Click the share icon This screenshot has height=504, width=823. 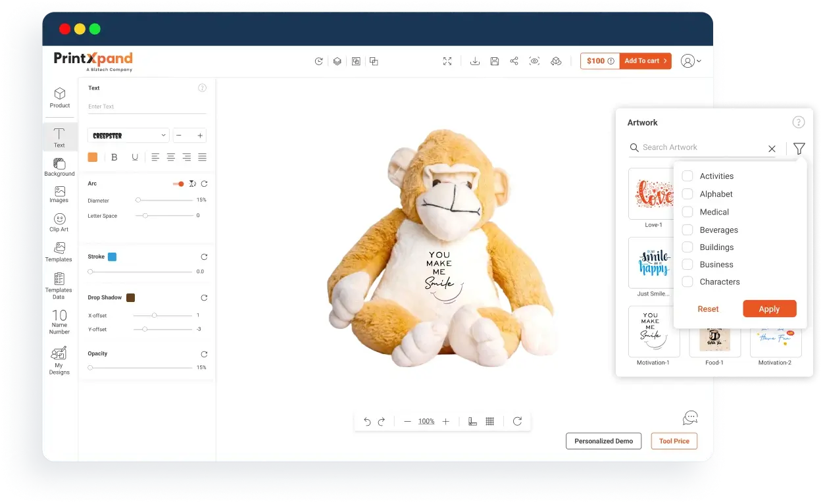[514, 61]
